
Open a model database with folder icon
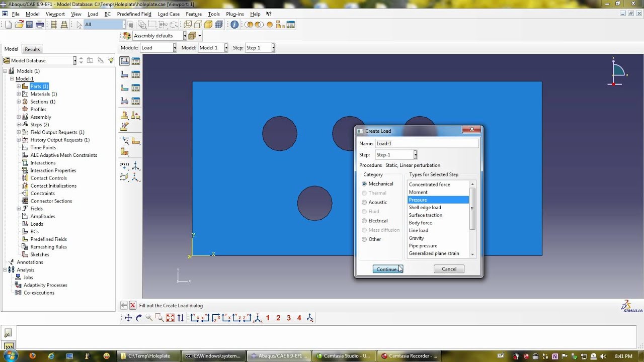19,25
